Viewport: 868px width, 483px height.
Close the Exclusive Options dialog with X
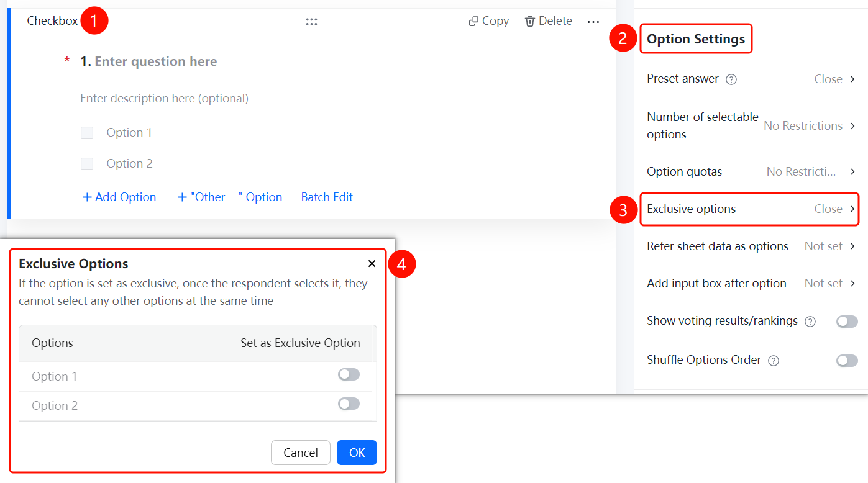click(372, 264)
